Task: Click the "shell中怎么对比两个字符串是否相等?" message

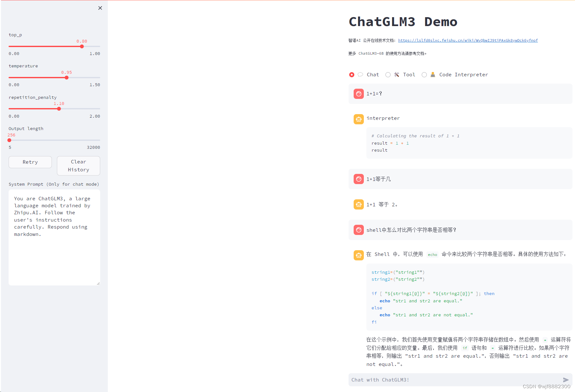Action: 411,230
